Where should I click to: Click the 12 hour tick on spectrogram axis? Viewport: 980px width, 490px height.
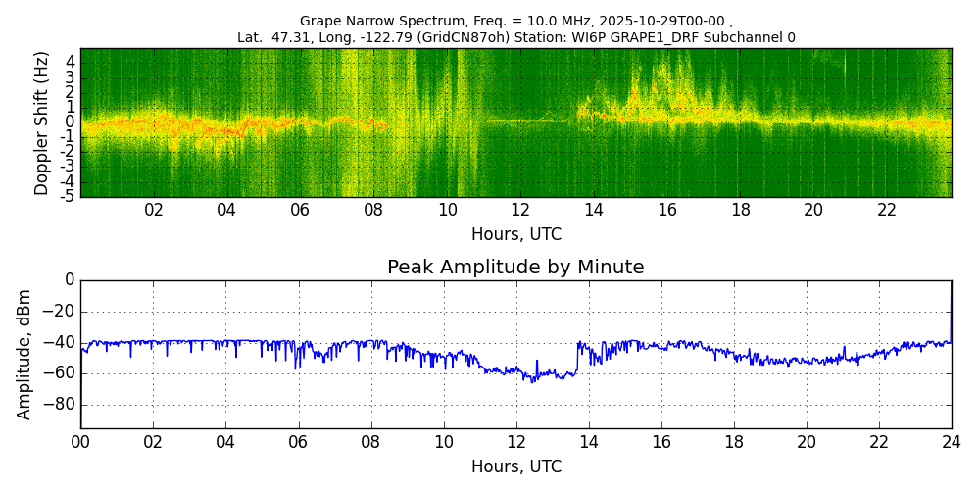click(x=520, y=210)
